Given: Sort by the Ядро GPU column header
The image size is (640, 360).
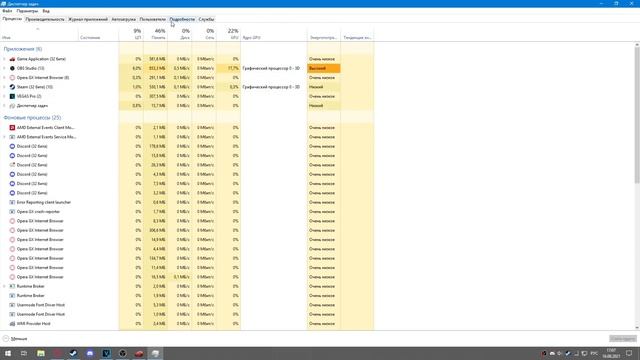Looking at the screenshot, I should [274, 34].
